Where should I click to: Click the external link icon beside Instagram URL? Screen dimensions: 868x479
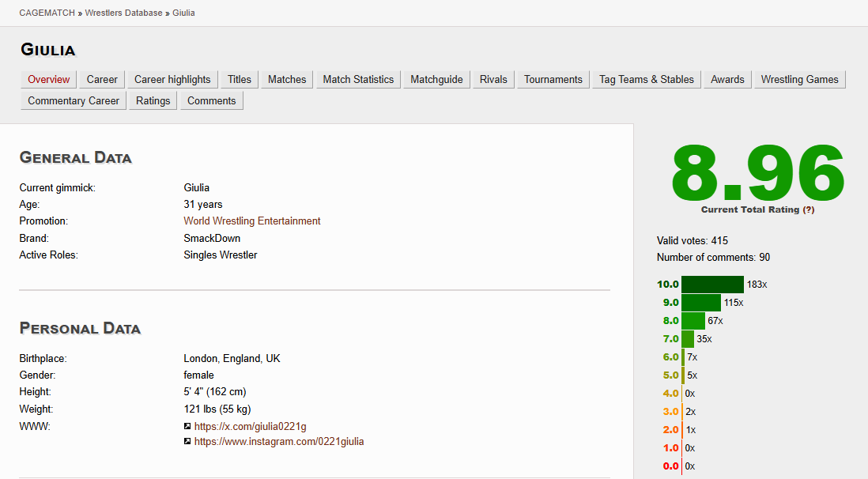point(187,442)
